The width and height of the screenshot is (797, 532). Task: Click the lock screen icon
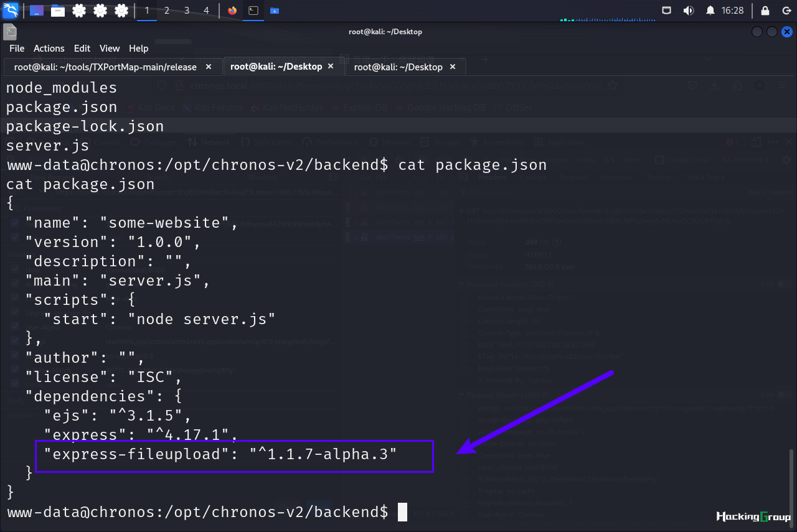[766, 11]
